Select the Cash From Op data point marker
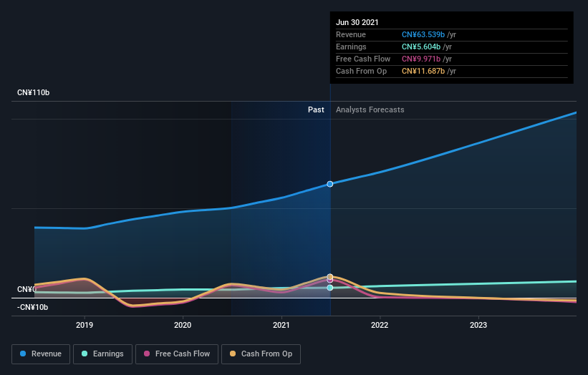The width and height of the screenshot is (588, 375). (x=330, y=277)
